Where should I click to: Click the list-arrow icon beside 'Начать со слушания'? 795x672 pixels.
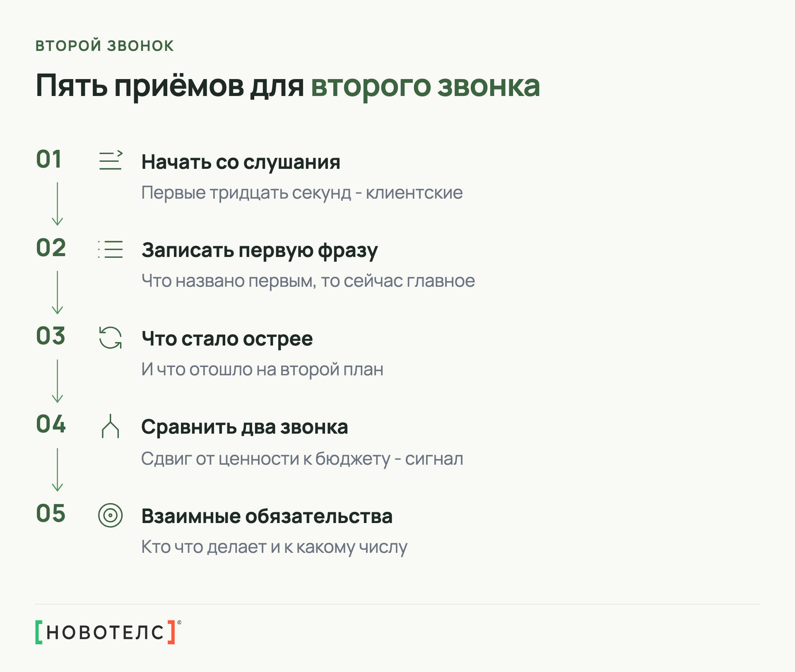[x=111, y=160]
